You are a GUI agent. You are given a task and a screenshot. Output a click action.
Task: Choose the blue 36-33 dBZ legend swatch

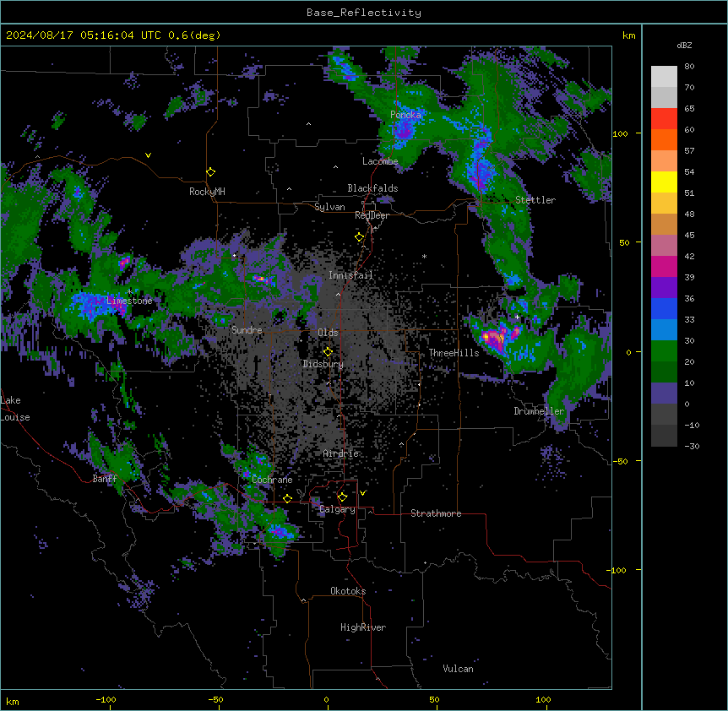pyautogui.click(x=664, y=308)
